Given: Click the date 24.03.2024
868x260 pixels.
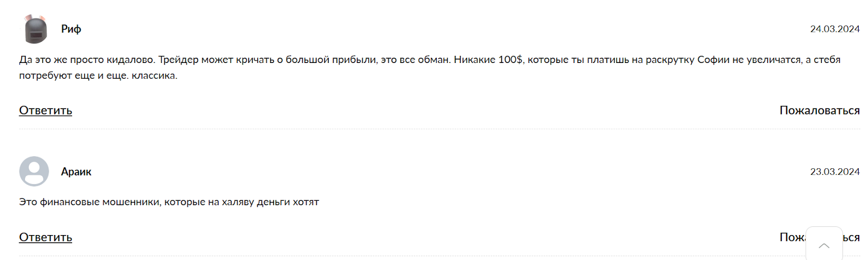Looking at the screenshot, I should pyautogui.click(x=834, y=29).
